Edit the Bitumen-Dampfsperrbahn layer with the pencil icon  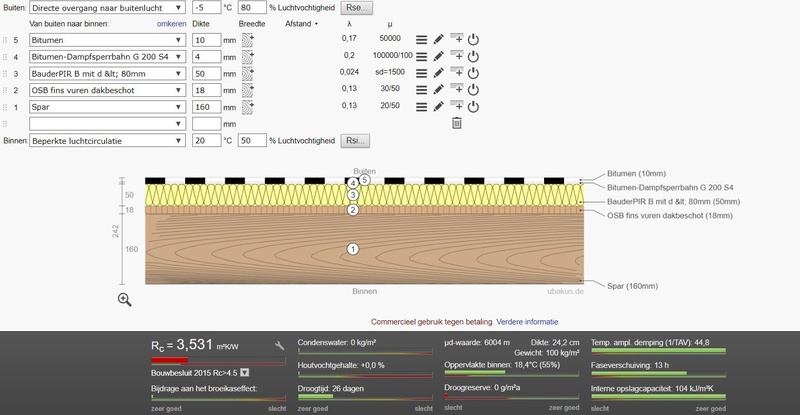pyautogui.click(x=438, y=56)
